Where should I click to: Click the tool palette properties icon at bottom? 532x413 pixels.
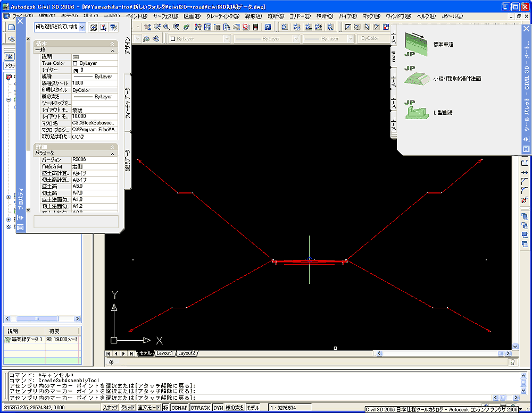(526, 148)
